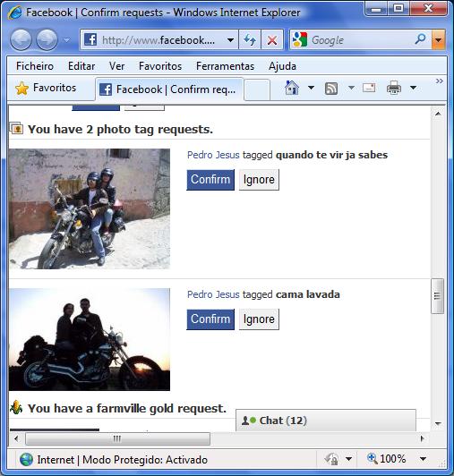Screen dimensions: 454x476
Task: Open the Editar menu
Action: point(81,66)
